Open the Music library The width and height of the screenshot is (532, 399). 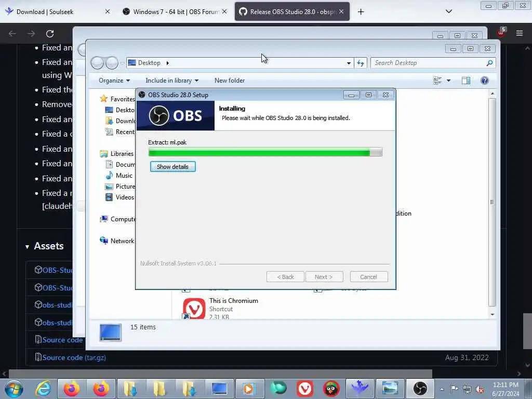(119, 176)
